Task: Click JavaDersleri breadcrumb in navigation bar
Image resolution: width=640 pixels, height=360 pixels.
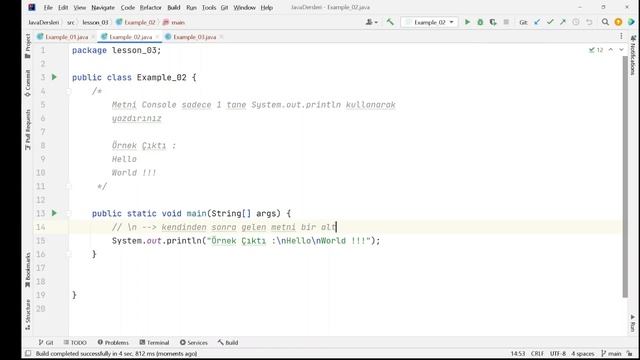Action: tap(44, 22)
